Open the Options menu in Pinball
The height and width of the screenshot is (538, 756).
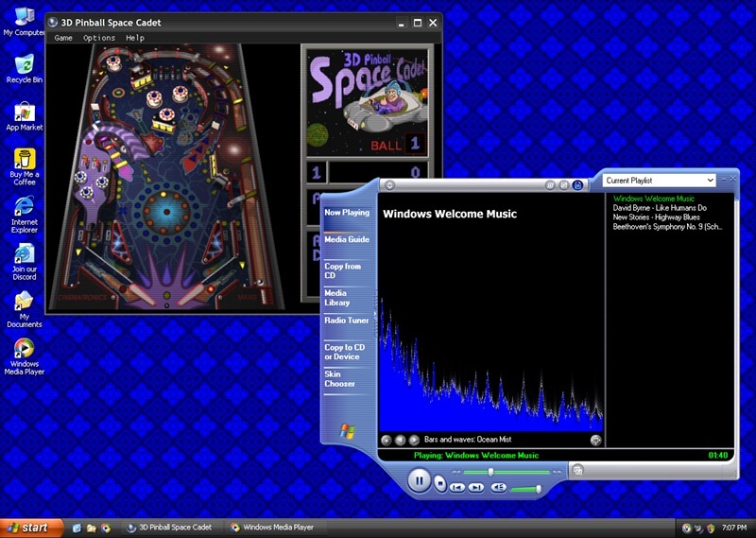[x=99, y=38]
